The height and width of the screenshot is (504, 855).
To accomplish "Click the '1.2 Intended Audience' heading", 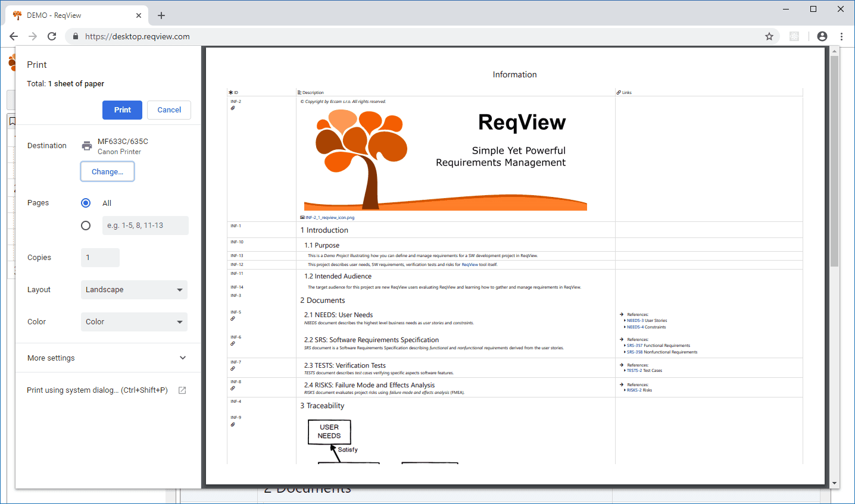I will coord(338,276).
